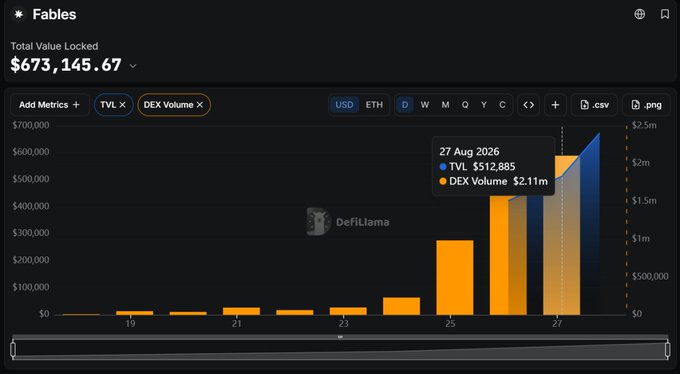
Task: Click the tooltip TVL $512,885 line
Action: pyautogui.click(x=477, y=167)
